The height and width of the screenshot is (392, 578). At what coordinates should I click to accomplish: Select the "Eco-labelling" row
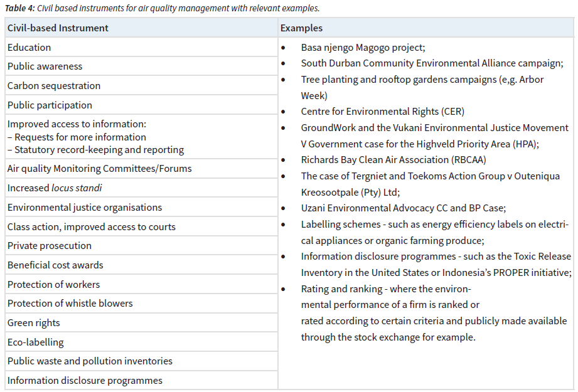[x=36, y=342]
